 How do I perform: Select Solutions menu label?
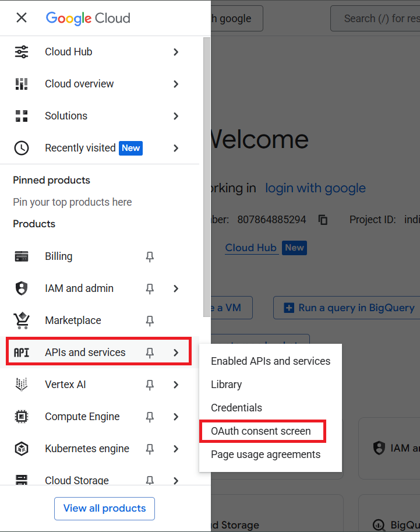[66, 116]
